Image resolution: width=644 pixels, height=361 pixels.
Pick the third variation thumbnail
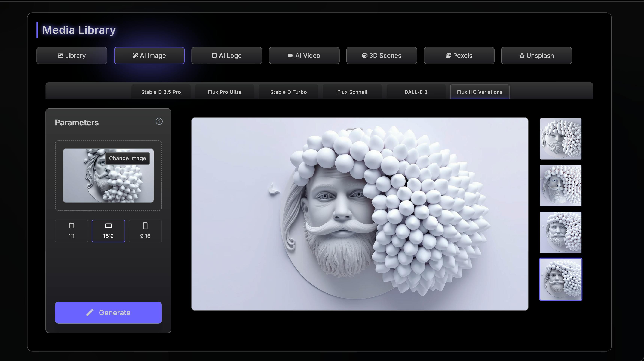point(560,232)
